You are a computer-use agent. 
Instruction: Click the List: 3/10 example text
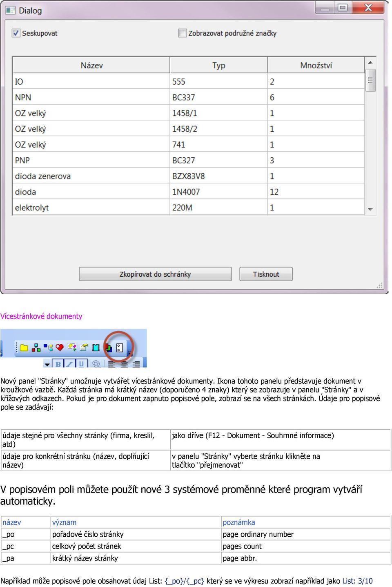click(357, 581)
